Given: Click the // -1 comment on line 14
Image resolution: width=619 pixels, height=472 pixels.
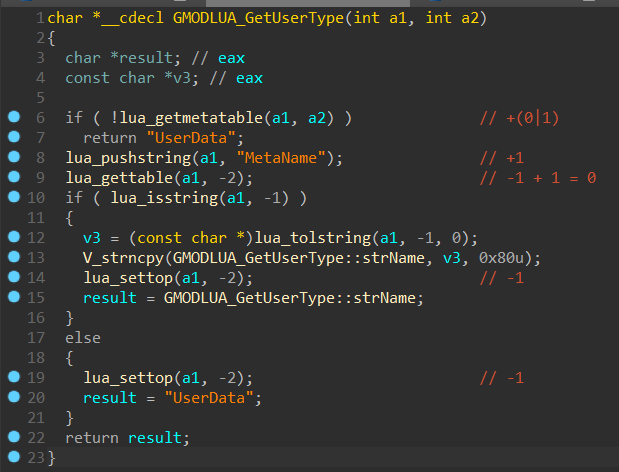Looking at the screenshot, I should tap(502, 278).
